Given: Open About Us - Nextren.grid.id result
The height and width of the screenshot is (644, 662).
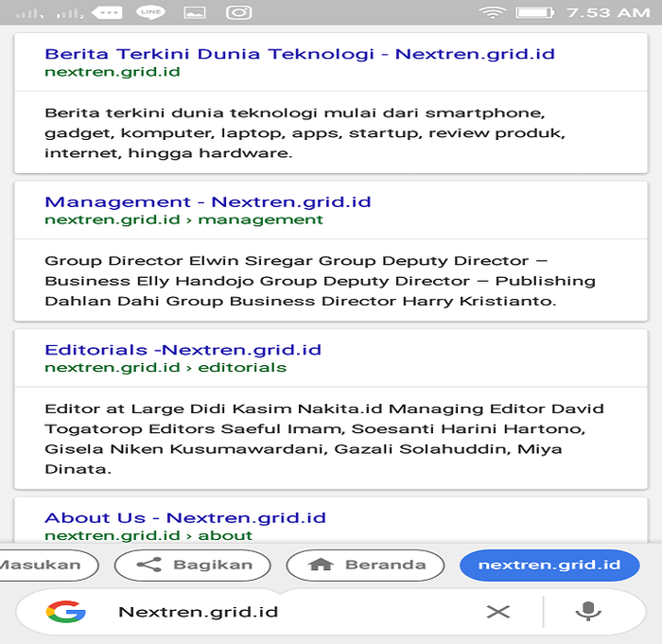Looking at the screenshot, I should pos(185,518).
